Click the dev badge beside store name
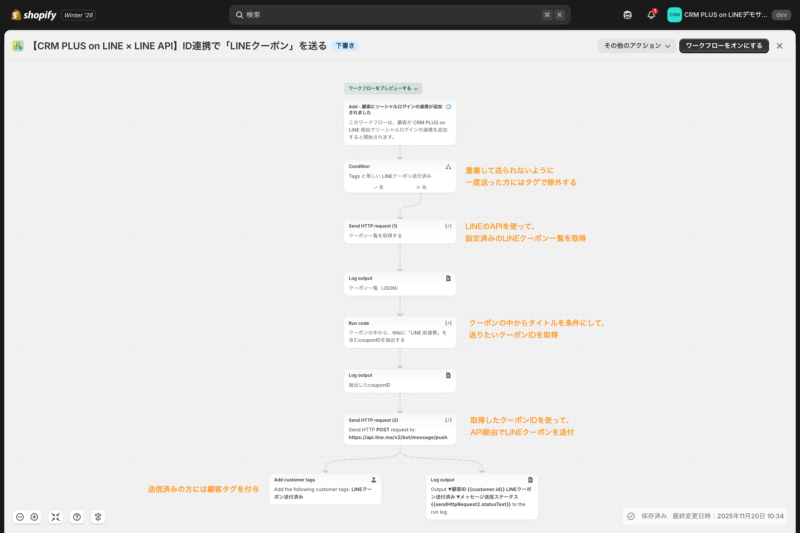Screen dimensions: 800x533 pyautogui.click(x=781, y=15)
